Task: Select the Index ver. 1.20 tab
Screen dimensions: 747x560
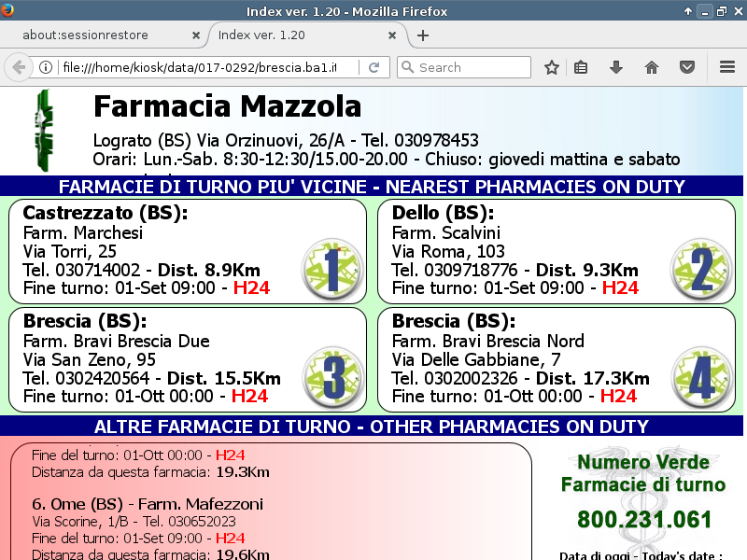Action: click(x=299, y=35)
